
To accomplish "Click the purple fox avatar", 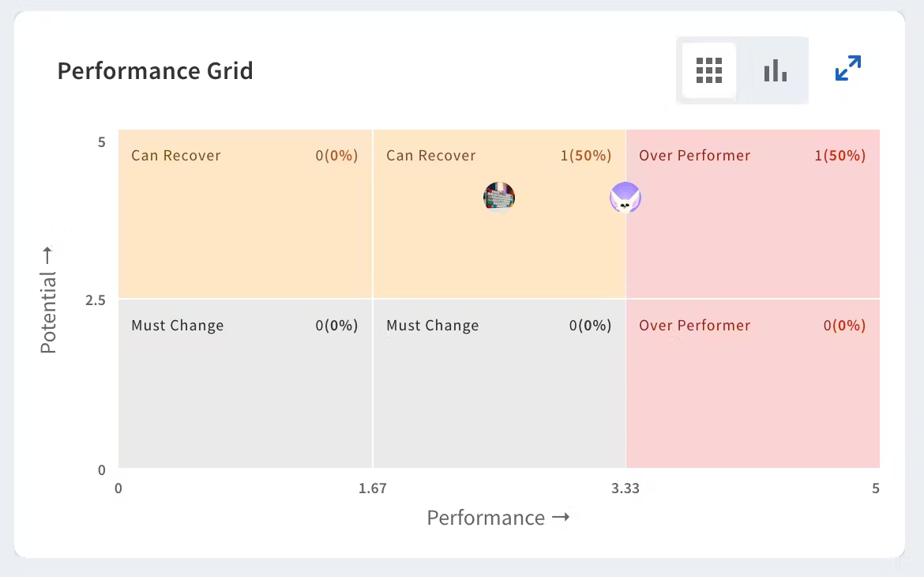I will point(625,198).
